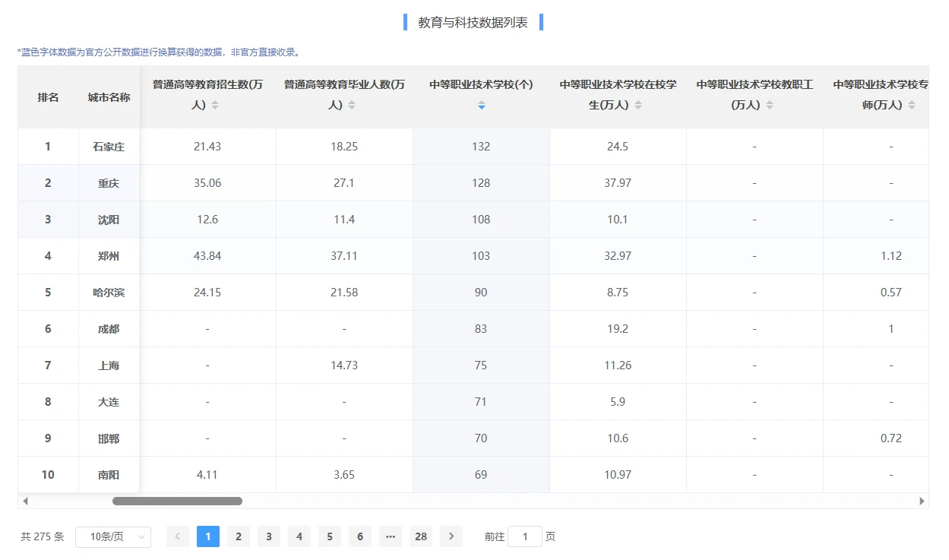Click value 35.06 in 重庆 row

(207, 183)
